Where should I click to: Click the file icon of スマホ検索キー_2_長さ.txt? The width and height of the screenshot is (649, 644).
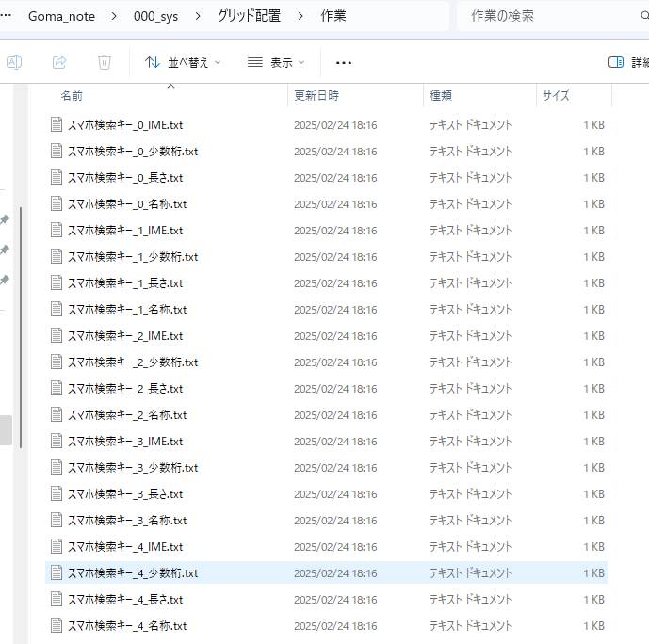[x=57, y=388]
